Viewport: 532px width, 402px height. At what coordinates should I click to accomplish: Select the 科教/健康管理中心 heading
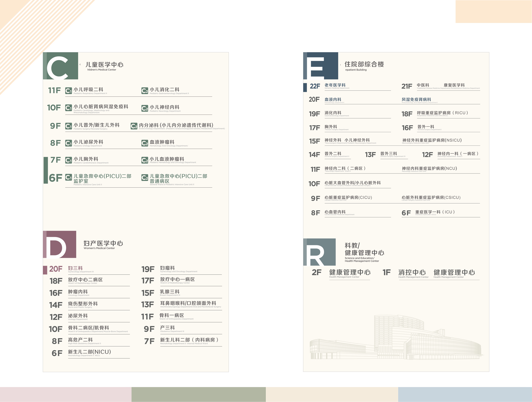tap(364, 249)
